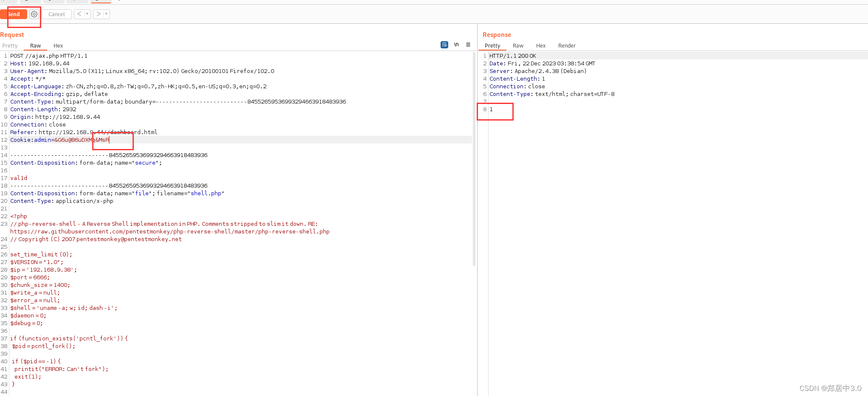
Task: Click the response Content-Length: 1 line
Action: coord(517,79)
